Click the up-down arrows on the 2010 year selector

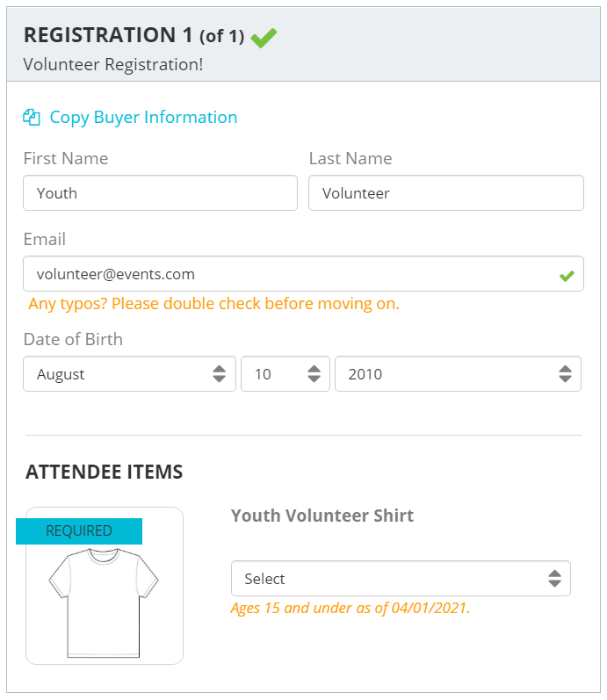coord(565,374)
